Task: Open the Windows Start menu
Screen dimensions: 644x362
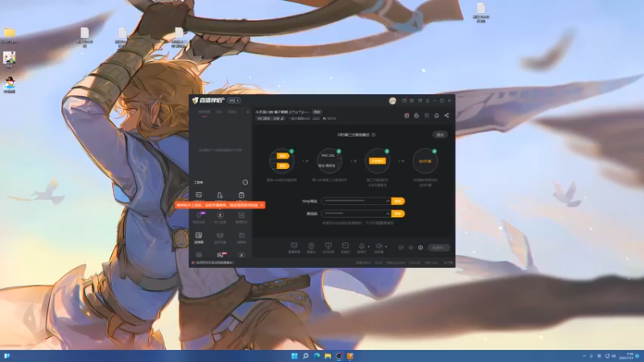Action: click(295, 356)
